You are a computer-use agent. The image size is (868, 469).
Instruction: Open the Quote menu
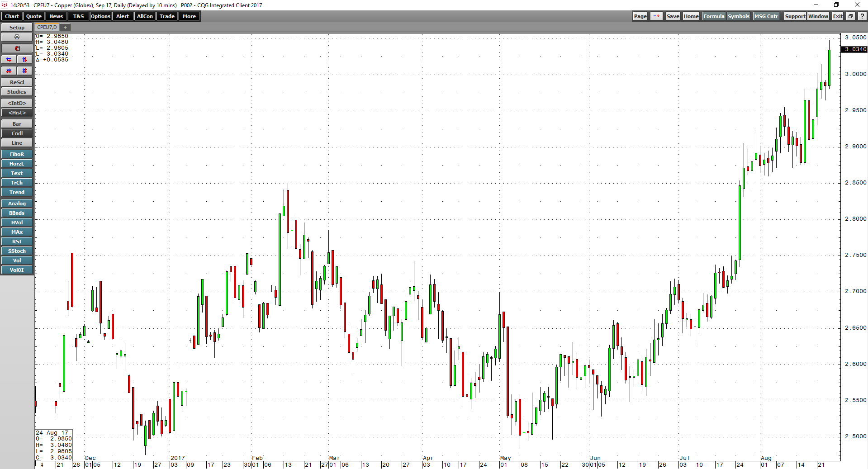34,16
